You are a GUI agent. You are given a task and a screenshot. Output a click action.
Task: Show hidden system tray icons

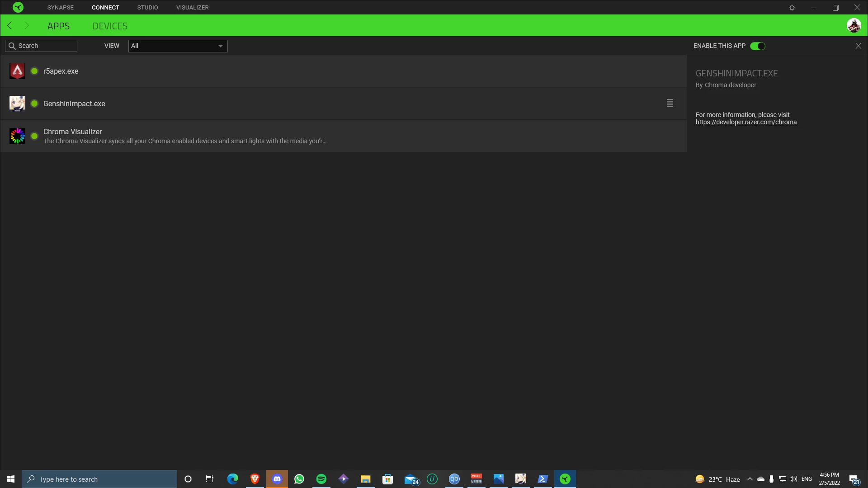point(750,479)
